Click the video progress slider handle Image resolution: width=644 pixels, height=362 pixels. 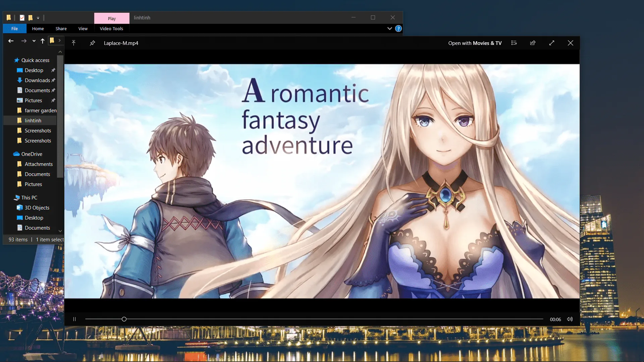point(124,319)
